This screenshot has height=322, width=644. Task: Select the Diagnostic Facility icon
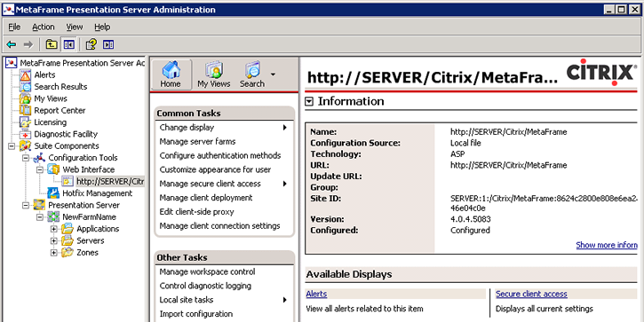tap(26, 134)
